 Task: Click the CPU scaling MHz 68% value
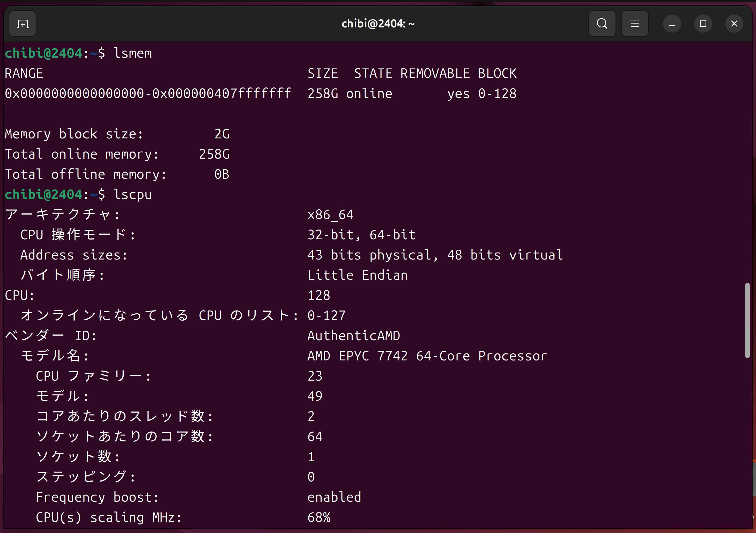pyautogui.click(x=319, y=517)
